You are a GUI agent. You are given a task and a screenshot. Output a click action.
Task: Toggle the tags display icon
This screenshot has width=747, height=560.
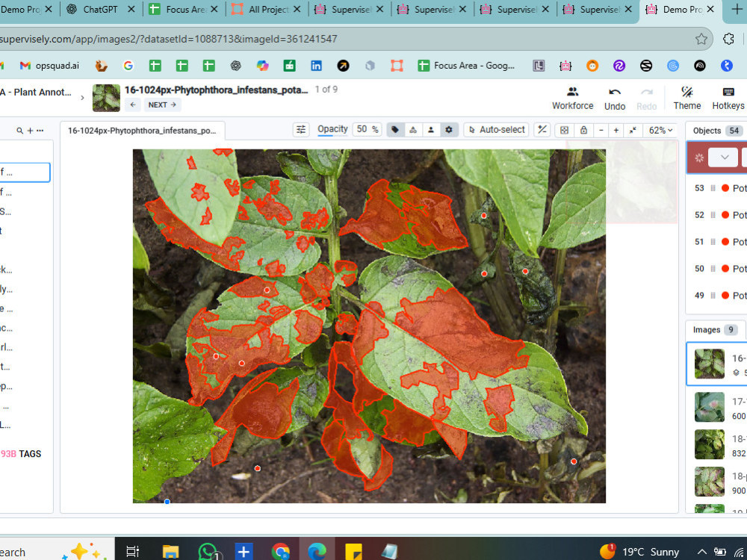(395, 129)
